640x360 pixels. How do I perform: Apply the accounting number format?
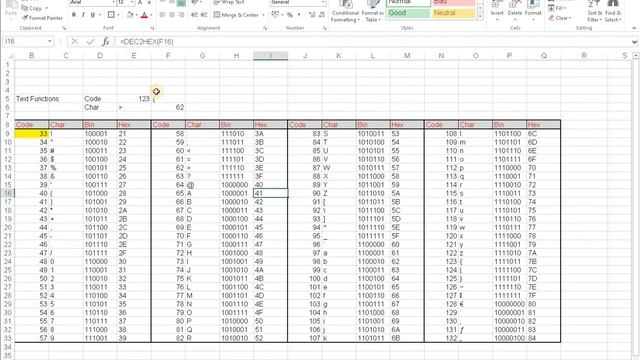(x=275, y=15)
